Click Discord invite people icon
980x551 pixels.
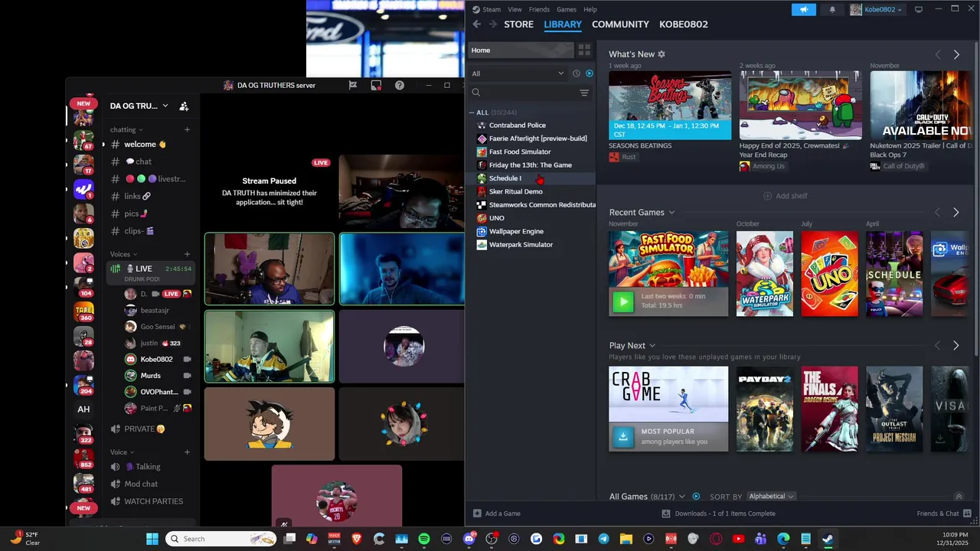184,106
